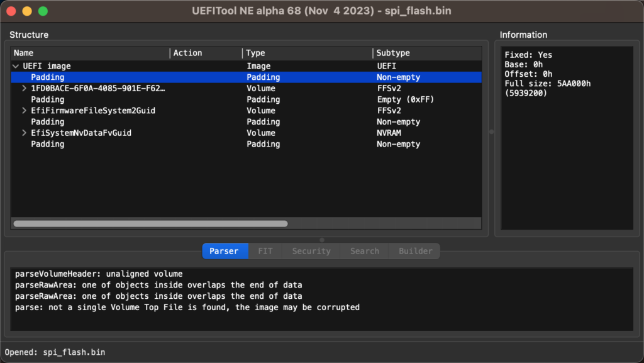Select the EfiSystemNvDataFvGuid NVRAM row

pos(246,133)
